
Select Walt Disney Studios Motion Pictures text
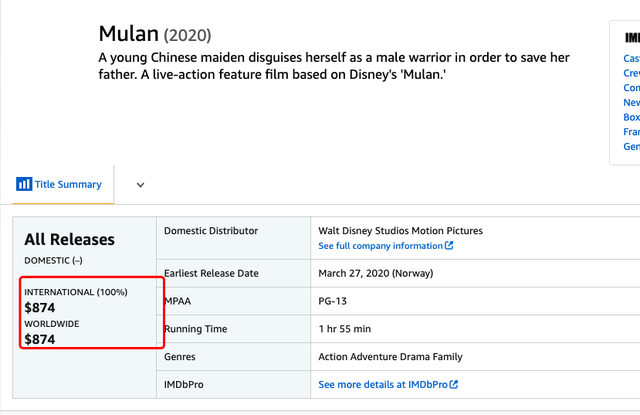[400, 231]
